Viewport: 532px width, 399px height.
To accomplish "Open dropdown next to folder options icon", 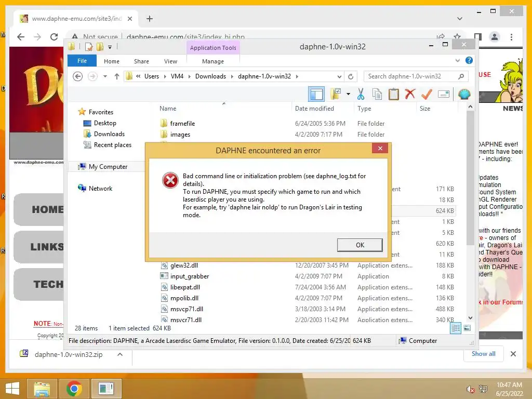I will point(348,94).
